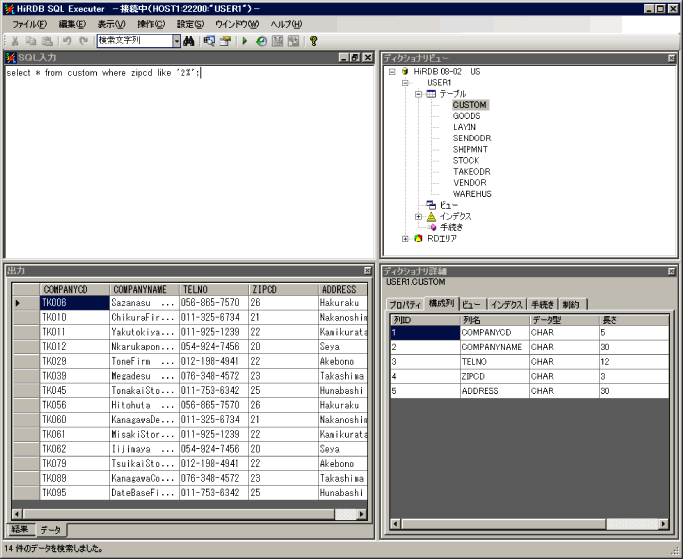Click the ZIPCD column header in output
The image size is (683, 559).
pyautogui.click(x=264, y=289)
